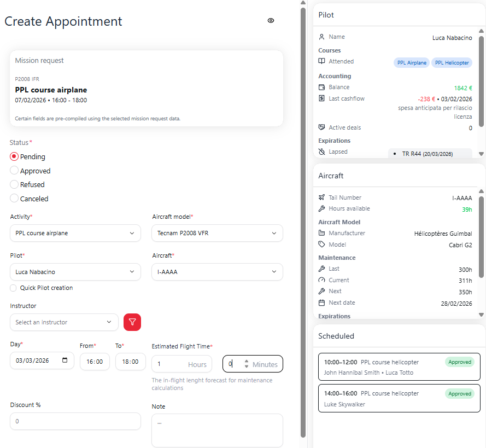Select the Approved status radio button

[15, 171]
